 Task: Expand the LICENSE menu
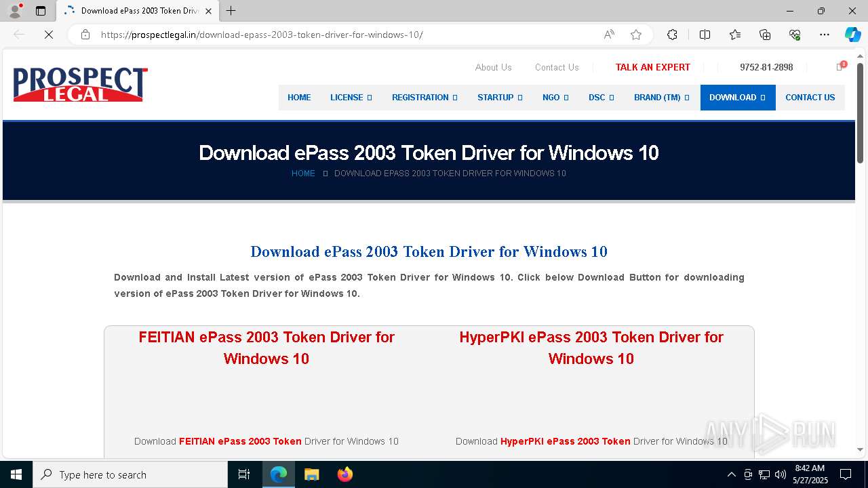[x=351, y=98]
